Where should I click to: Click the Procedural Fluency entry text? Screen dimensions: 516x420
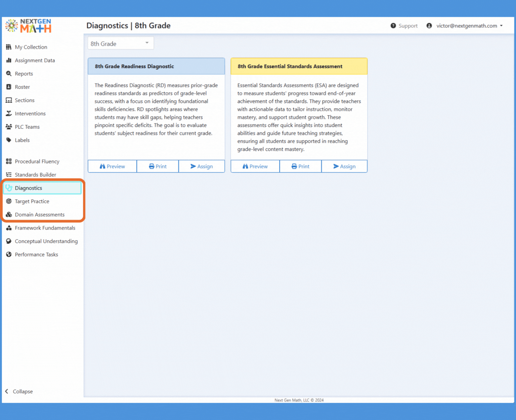coord(37,161)
